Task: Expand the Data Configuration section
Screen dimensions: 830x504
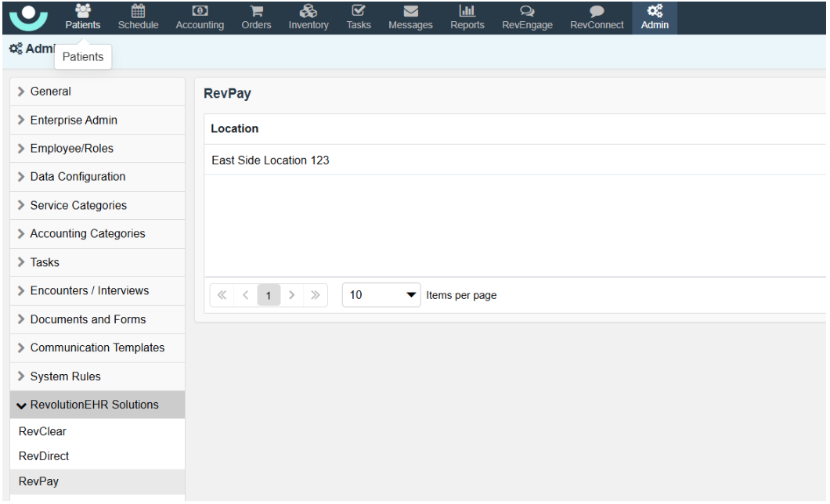Action: point(97,177)
